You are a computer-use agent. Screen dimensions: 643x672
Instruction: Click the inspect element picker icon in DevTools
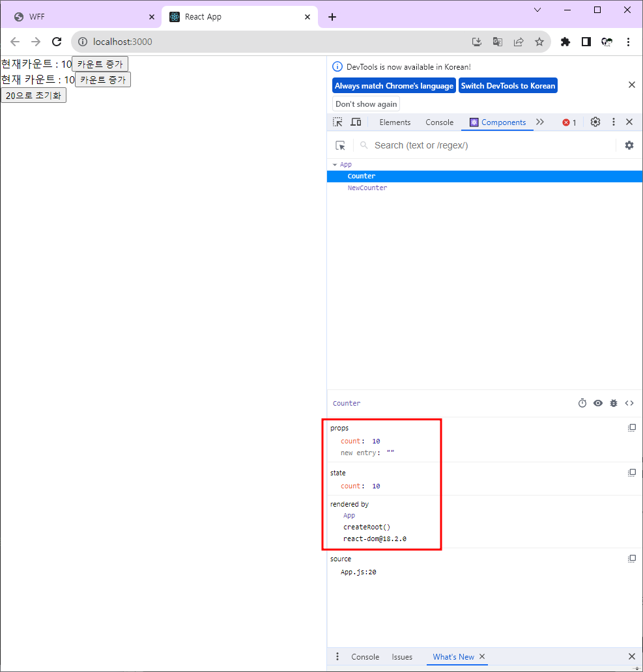pos(338,122)
